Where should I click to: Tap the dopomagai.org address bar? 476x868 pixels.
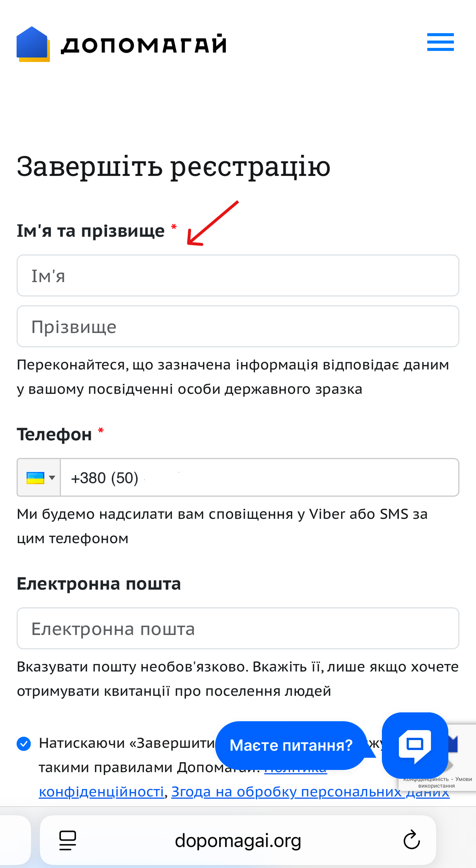[238, 840]
